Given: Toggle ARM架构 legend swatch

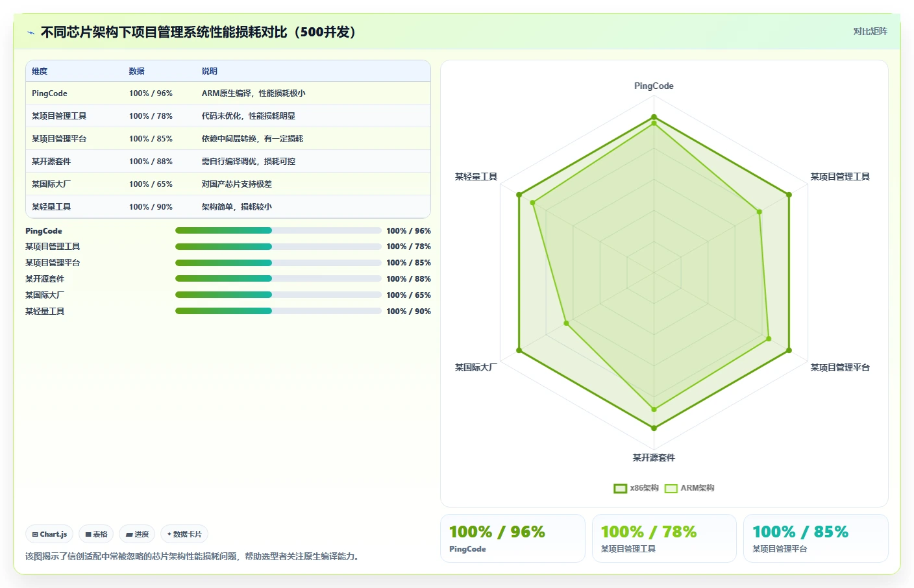Looking at the screenshot, I should [x=671, y=488].
